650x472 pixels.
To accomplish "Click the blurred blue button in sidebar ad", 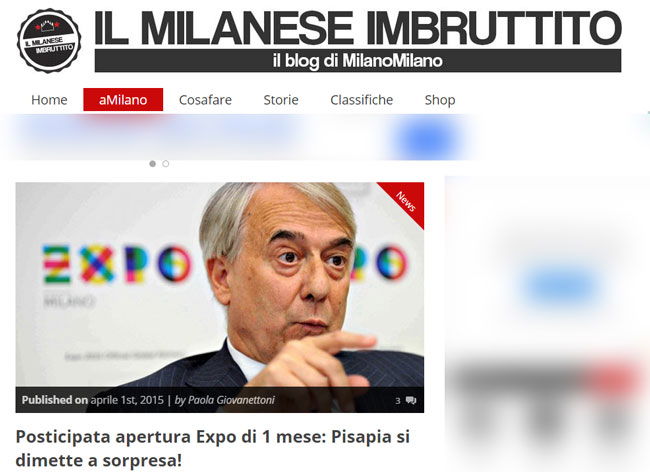I will coord(560,285).
